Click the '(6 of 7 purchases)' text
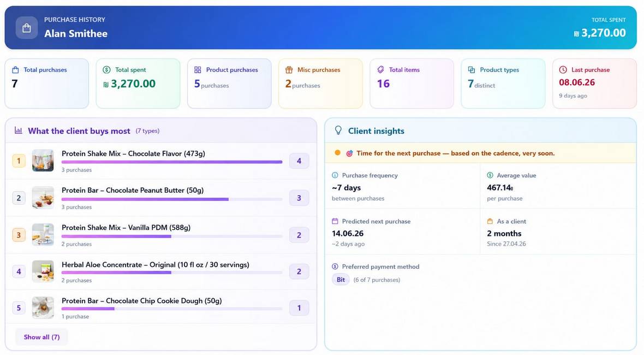 pyautogui.click(x=377, y=280)
